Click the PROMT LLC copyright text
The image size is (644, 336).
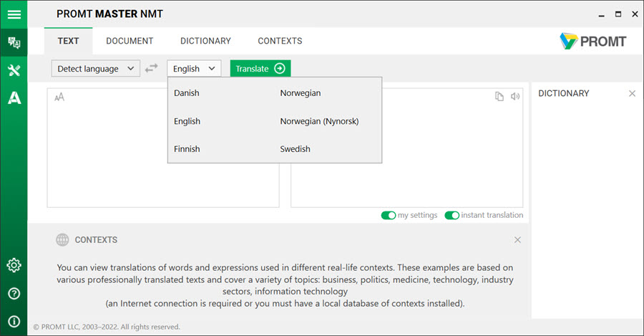(107, 327)
